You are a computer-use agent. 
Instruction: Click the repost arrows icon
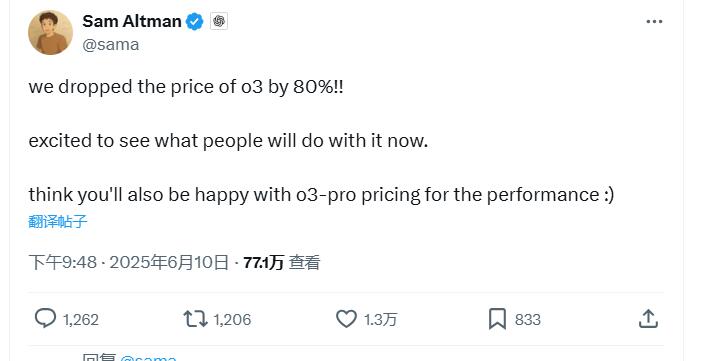[x=195, y=319]
